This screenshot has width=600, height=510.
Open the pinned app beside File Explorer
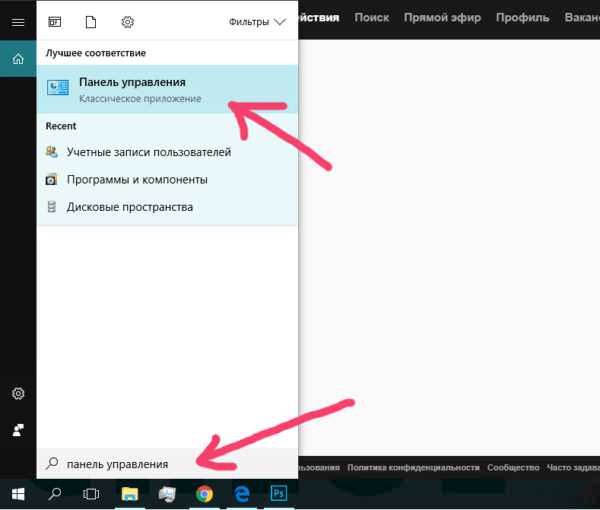click(167, 494)
